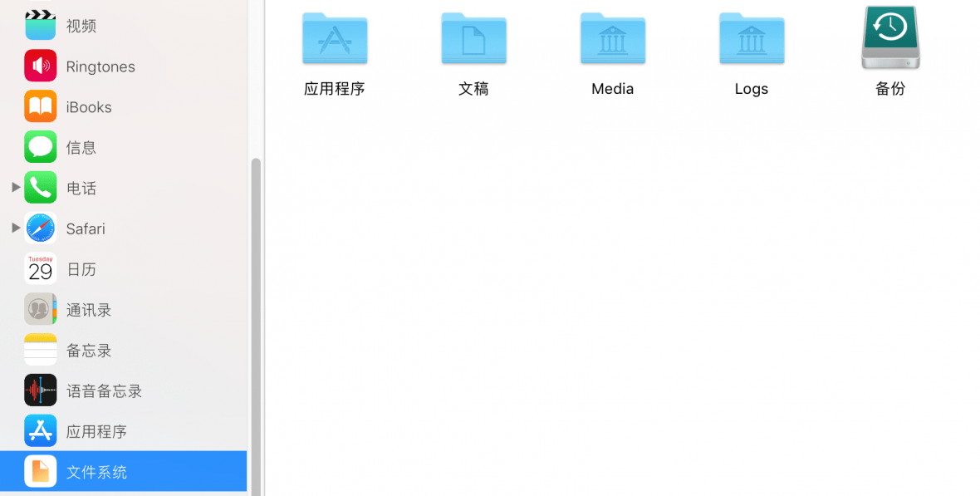Image resolution: width=980 pixels, height=496 pixels.
Task: Click the 信息 label text
Action: click(81, 148)
